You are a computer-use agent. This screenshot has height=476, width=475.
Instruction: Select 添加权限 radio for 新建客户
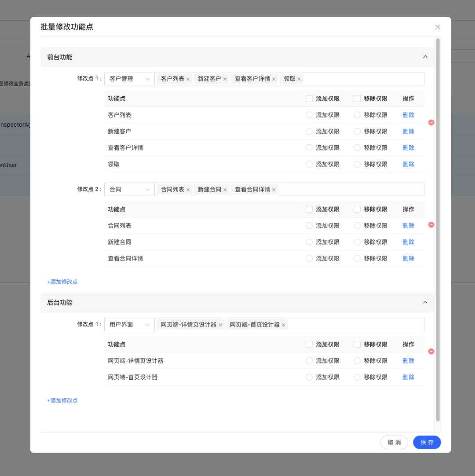pos(309,132)
